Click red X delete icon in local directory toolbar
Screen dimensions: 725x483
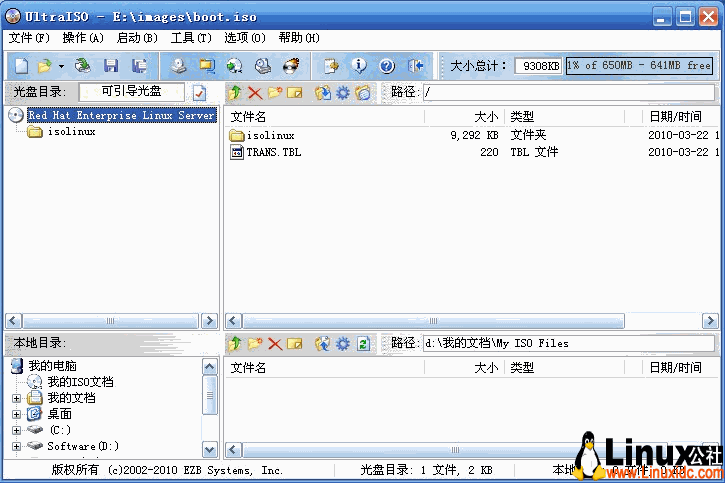275,343
